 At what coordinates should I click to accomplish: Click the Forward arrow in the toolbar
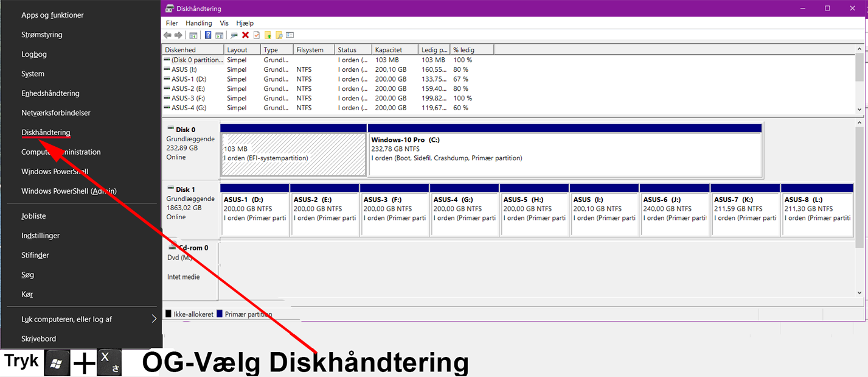tap(178, 35)
